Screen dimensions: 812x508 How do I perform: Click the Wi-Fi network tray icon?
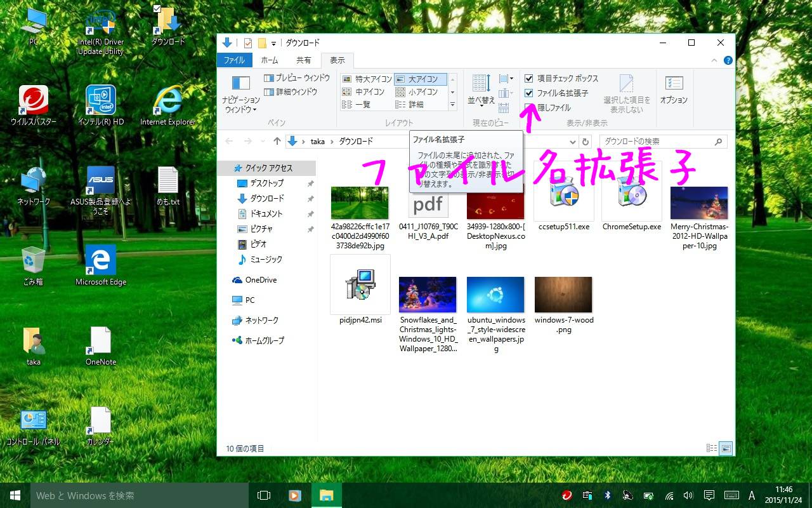click(x=669, y=495)
